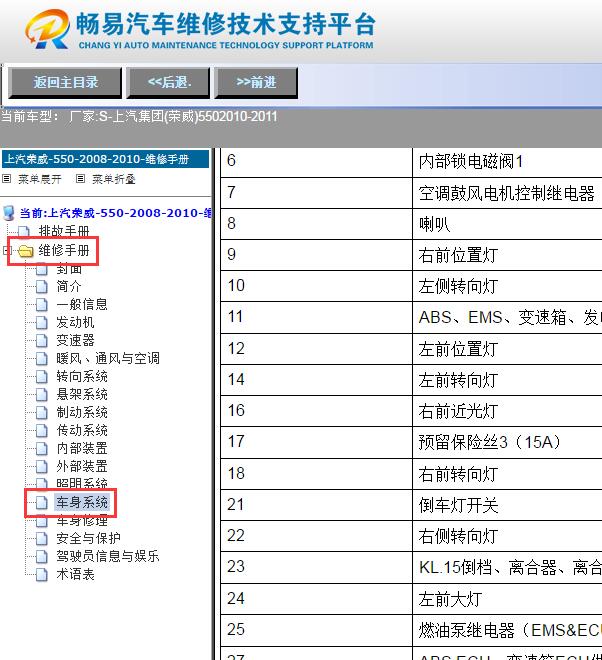Viewport: 602px width, 660px height.
Task: Click the page icon beside 悬架系统
Action: 42,394
